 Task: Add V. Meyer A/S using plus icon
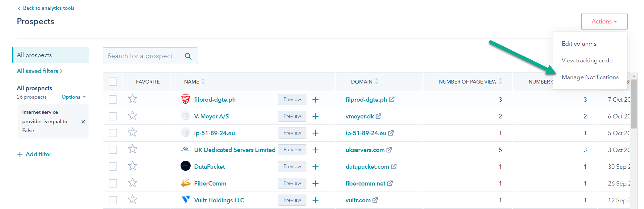tap(315, 116)
